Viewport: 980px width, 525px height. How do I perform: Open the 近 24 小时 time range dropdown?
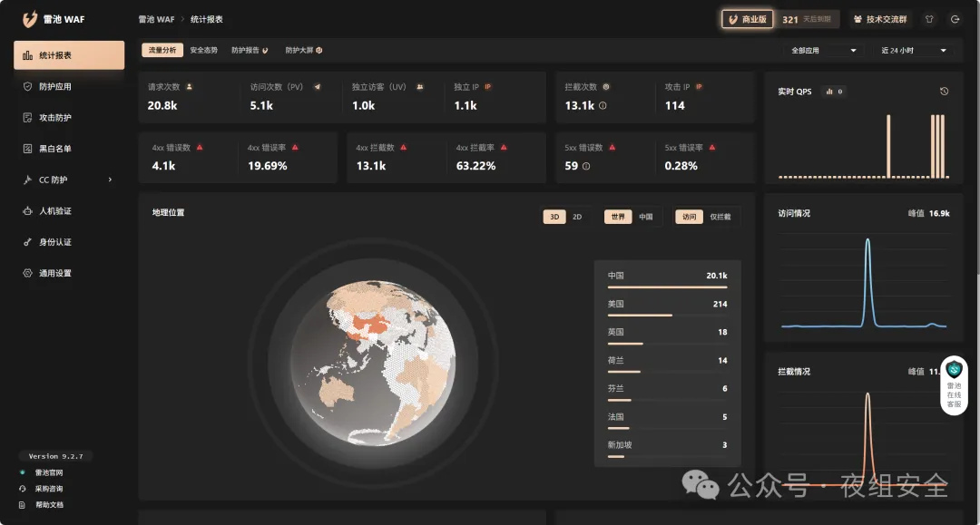[x=914, y=50]
